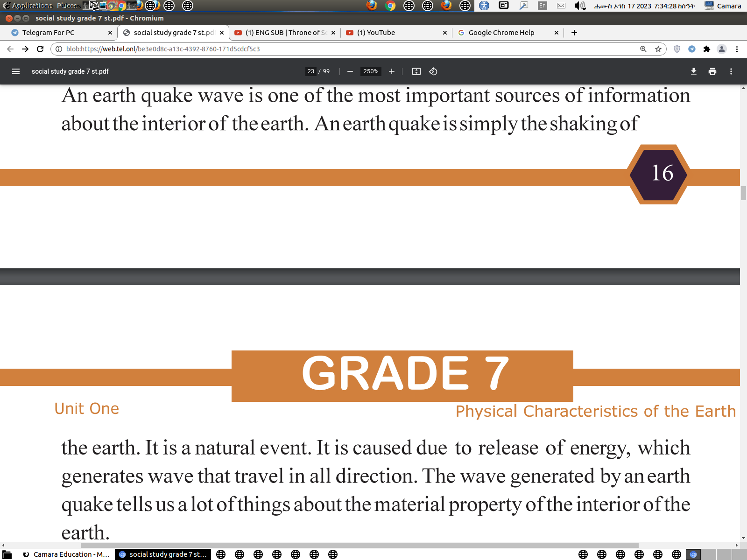
Task: Bookmark this page with the star icon
Action: (x=658, y=49)
